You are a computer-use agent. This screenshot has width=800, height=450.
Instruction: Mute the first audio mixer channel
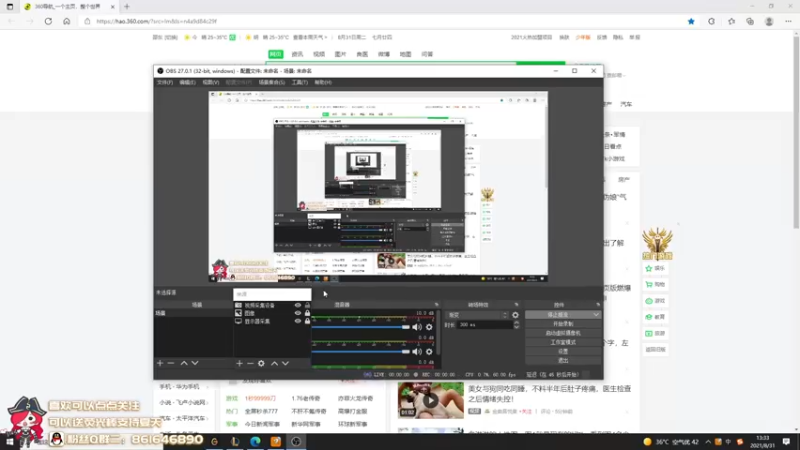[x=417, y=327]
